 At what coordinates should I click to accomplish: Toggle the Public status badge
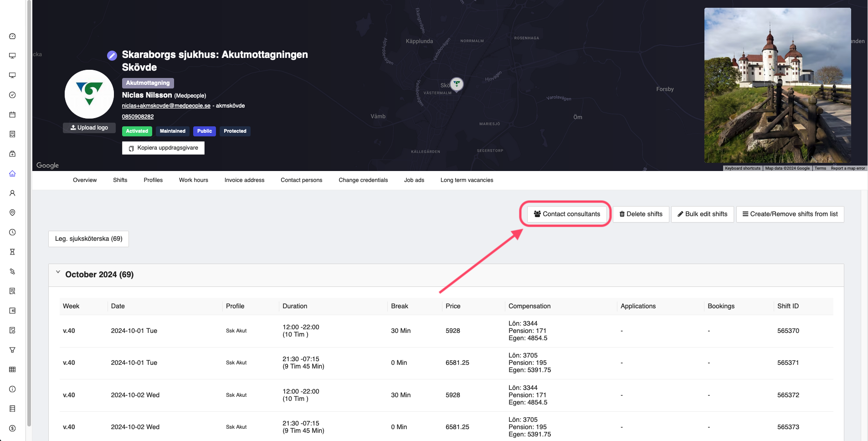(x=204, y=131)
